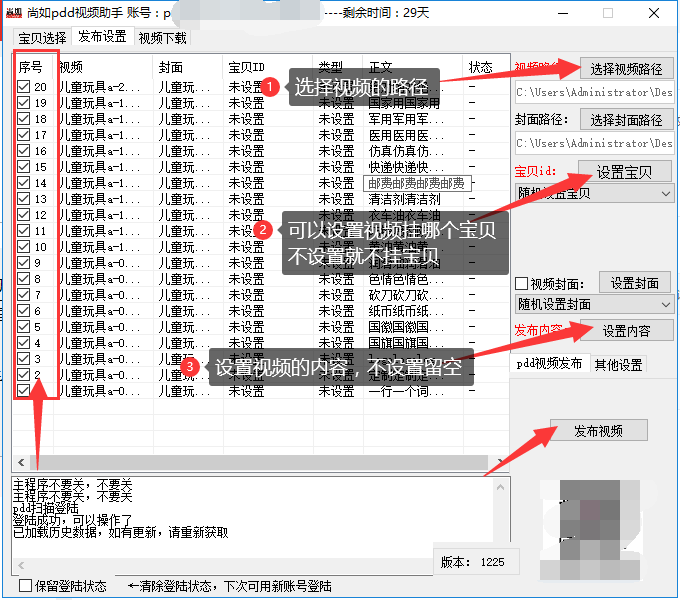This screenshot has width=680, height=600.
Task: Click the red number 3 annotation marker
Action: pos(193,367)
